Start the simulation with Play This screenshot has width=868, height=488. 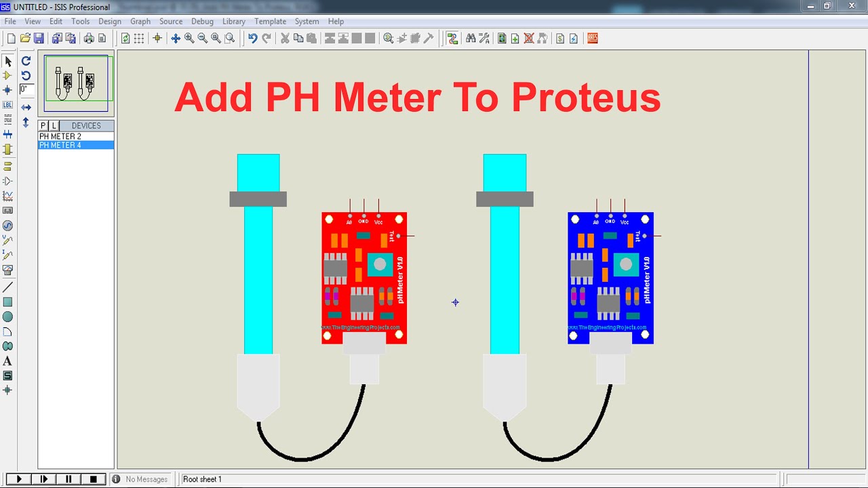click(19, 479)
